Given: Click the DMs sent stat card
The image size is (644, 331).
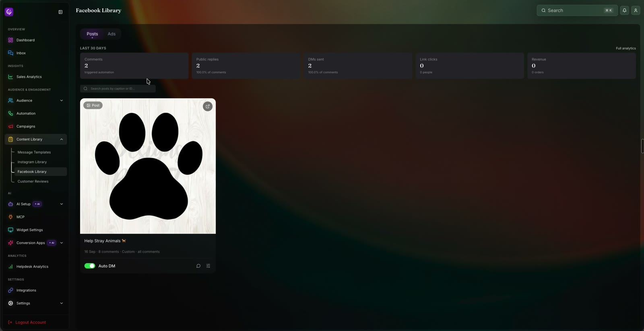Looking at the screenshot, I should click(358, 66).
